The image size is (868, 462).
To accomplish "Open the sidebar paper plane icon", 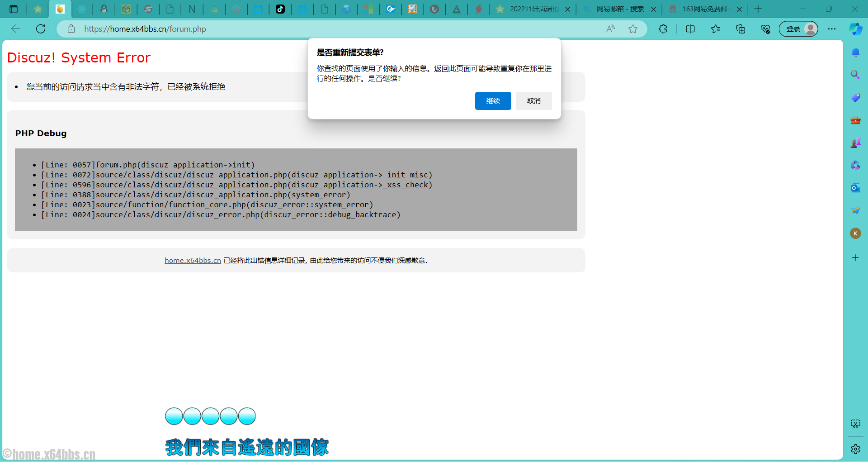I will tap(855, 210).
